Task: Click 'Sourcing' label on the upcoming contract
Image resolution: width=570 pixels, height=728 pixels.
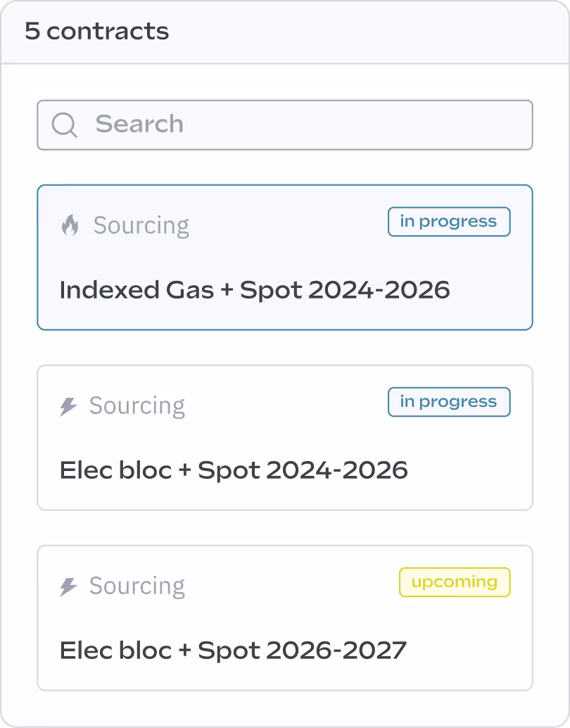Action: pos(137,586)
